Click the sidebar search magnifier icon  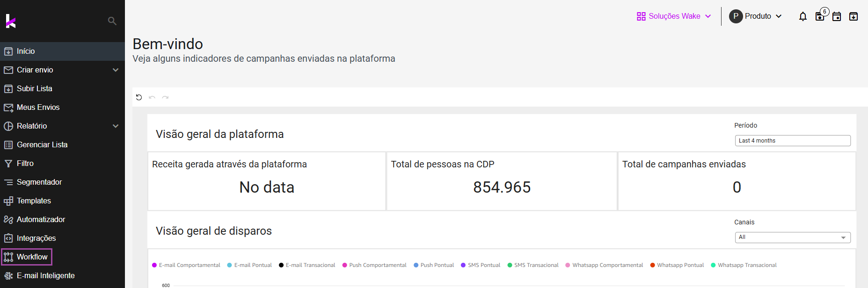tap(112, 21)
